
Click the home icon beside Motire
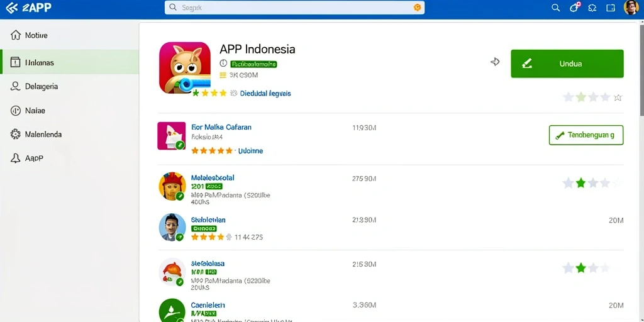click(x=15, y=35)
